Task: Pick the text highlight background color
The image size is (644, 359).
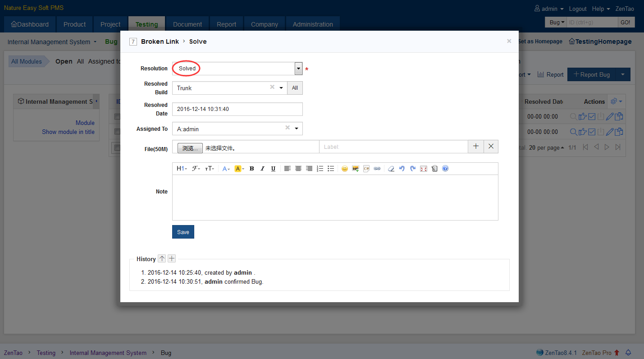Action: (239, 169)
